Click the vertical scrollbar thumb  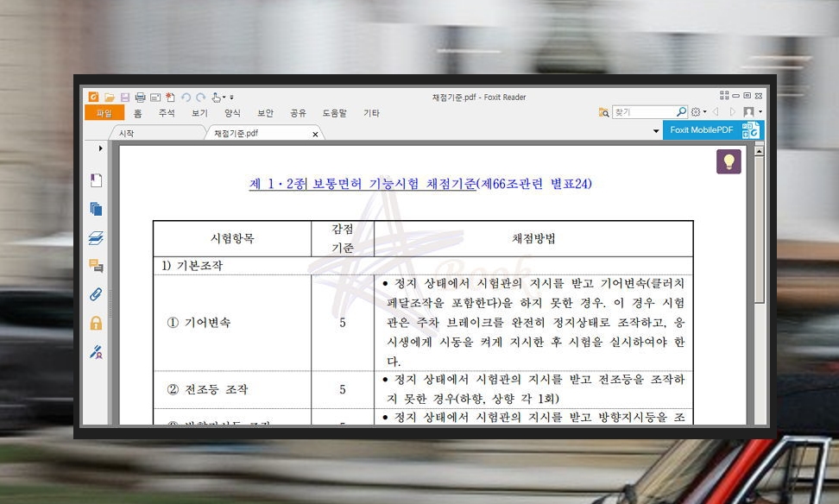[x=759, y=230]
